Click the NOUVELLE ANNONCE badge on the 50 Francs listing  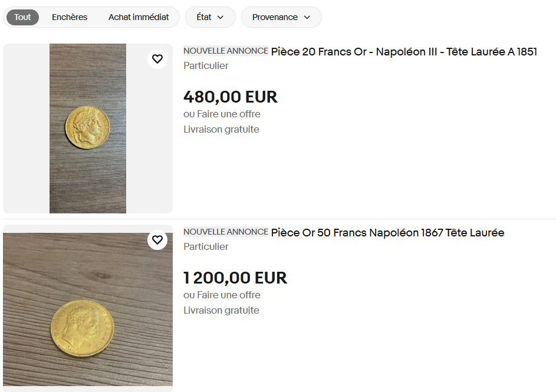point(226,232)
